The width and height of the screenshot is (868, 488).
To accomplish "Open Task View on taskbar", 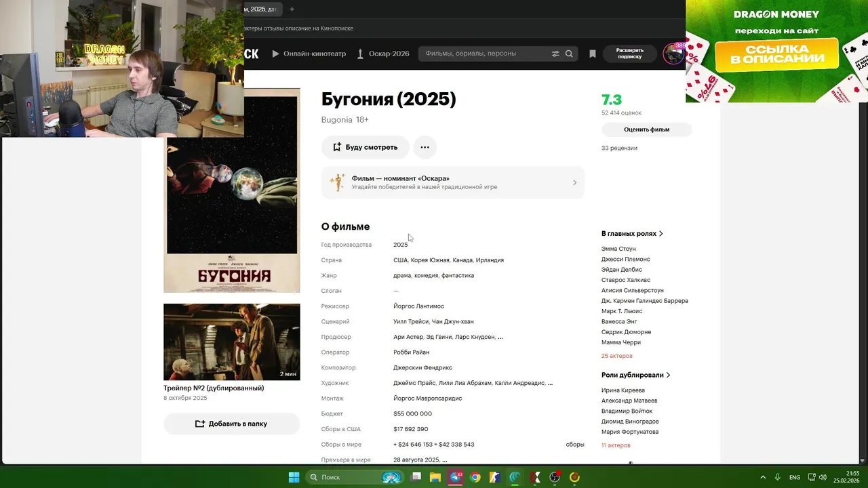I will pos(416,477).
